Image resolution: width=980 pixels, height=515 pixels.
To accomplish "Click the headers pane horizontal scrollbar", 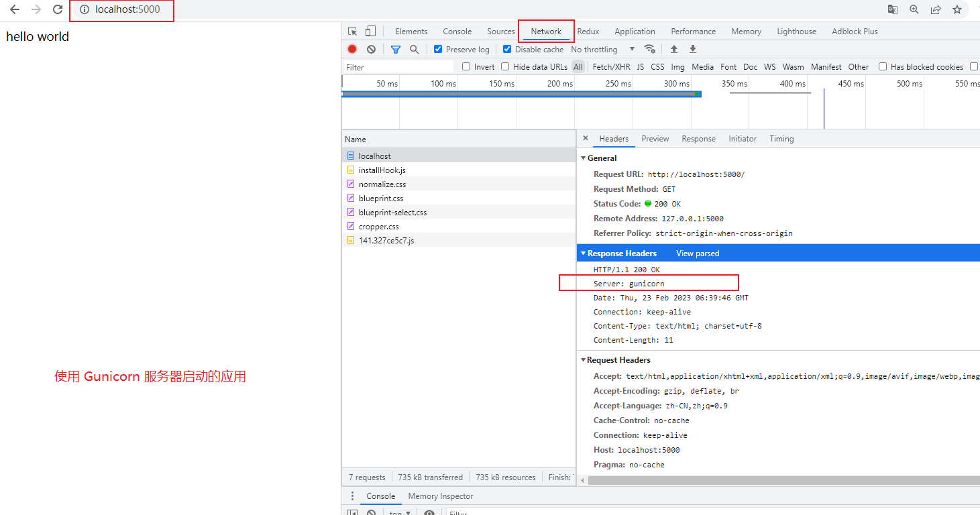I will (783, 480).
